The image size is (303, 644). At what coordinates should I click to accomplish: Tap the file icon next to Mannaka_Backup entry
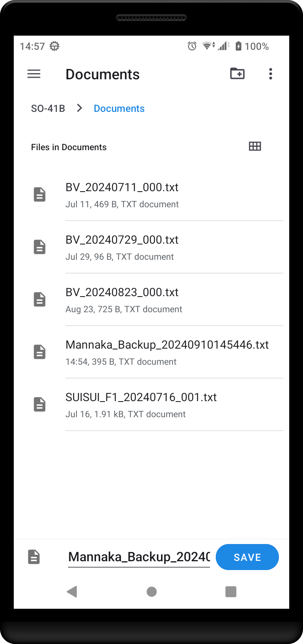(x=40, y=352)
